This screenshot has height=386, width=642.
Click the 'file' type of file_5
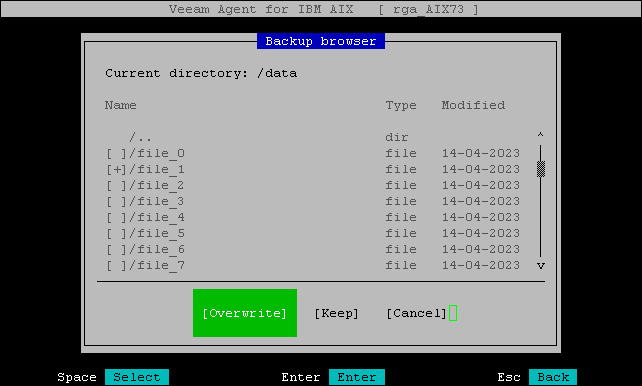(x=401, y=233)
